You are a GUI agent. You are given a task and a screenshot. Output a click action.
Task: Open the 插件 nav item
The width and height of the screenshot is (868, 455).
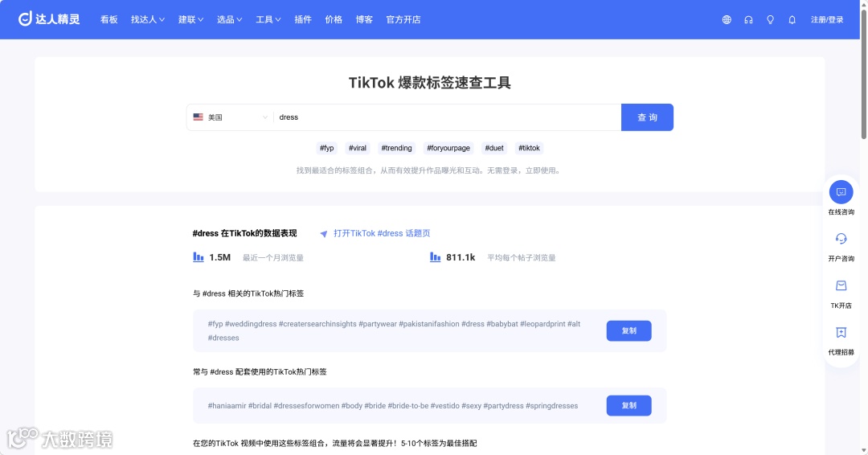[x=303, y=19]
